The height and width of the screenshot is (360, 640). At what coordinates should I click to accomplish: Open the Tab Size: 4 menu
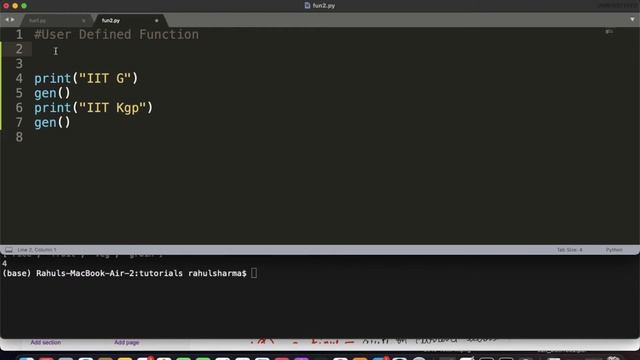(x=569, y=250)
